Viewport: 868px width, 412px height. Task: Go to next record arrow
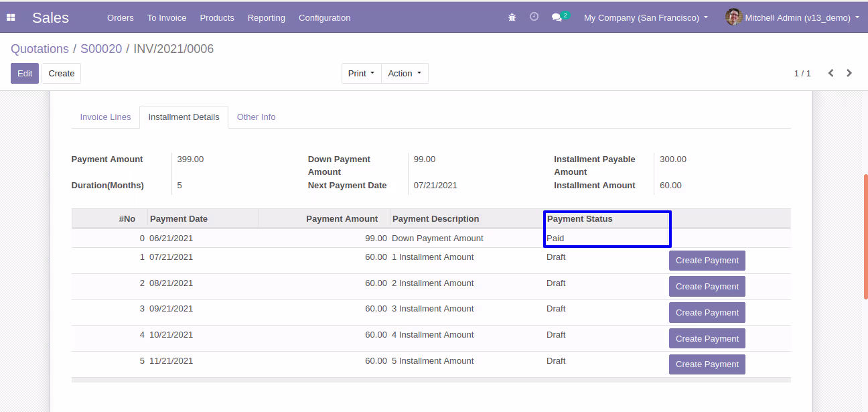tap(849, 73)
